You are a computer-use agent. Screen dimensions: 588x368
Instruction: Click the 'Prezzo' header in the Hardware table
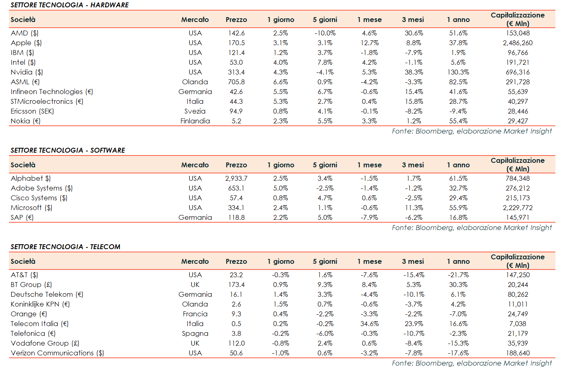(x=236, y=20)
